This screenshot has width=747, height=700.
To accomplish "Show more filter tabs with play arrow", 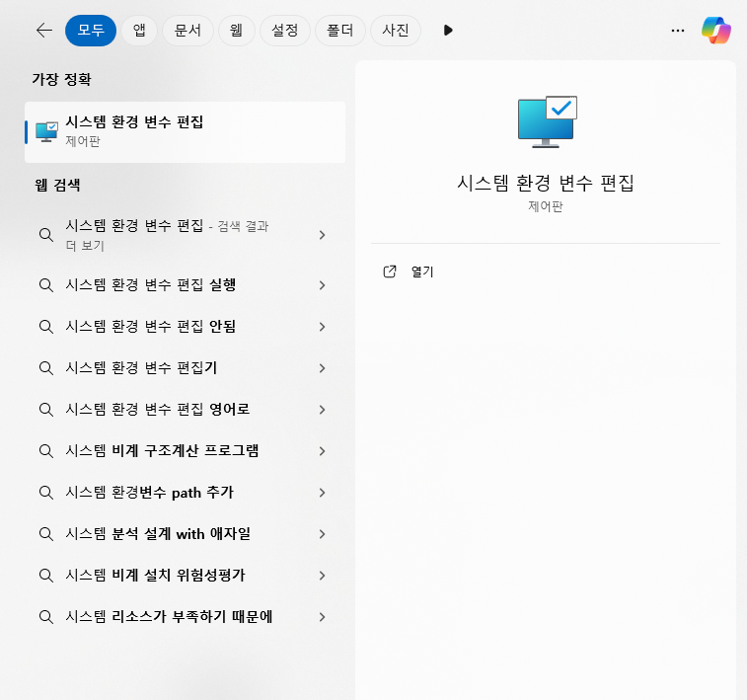I will click(x=447, y=31).
